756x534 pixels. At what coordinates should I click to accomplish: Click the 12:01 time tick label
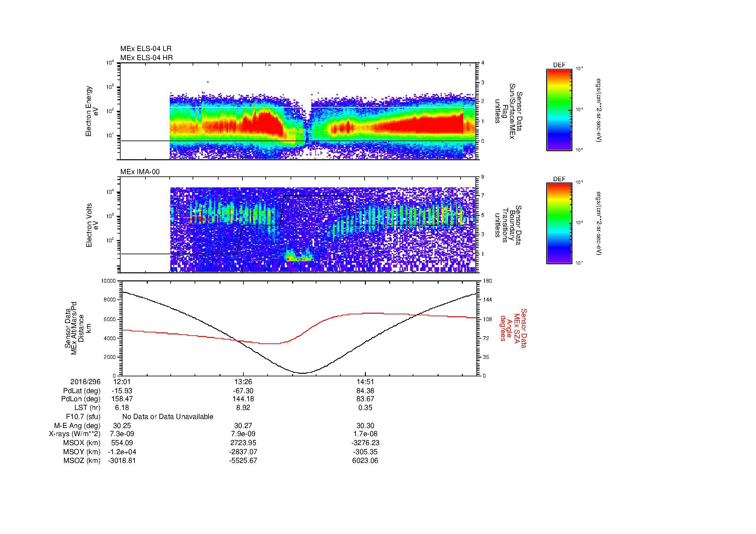pos(122,382)
